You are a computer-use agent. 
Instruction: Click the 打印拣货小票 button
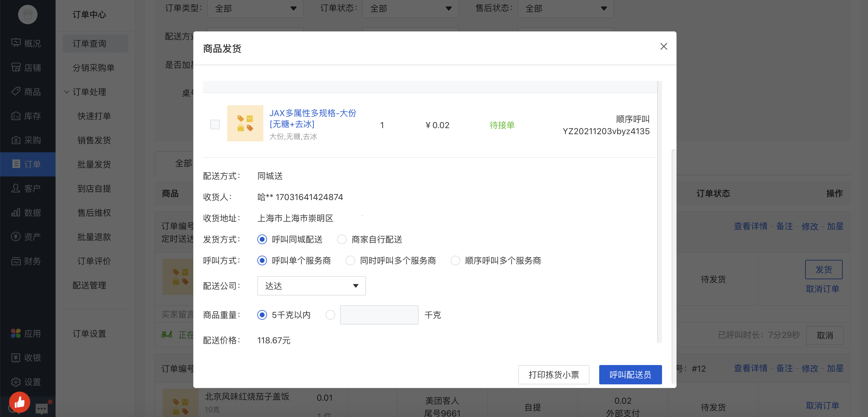pos(553,374)
